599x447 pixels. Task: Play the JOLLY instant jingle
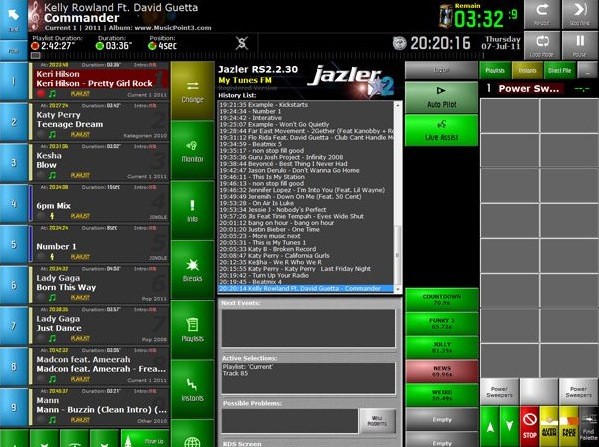442,347
